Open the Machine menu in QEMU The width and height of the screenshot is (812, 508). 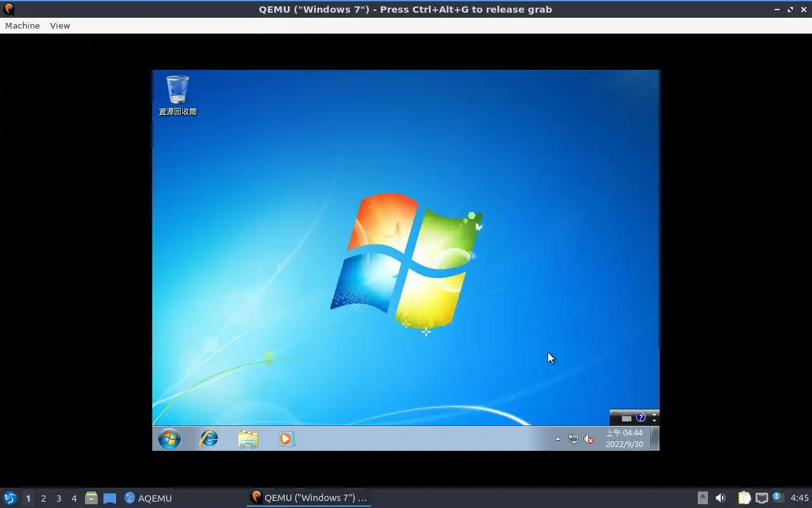click(x=22, y=25)
